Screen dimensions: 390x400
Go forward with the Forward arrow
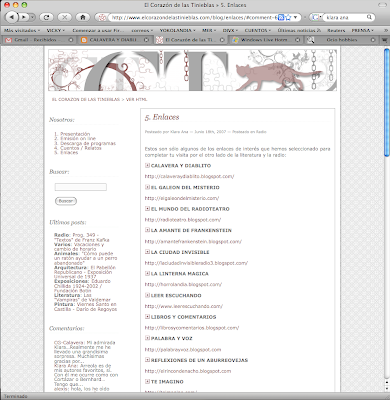click(x=23, y=17)
